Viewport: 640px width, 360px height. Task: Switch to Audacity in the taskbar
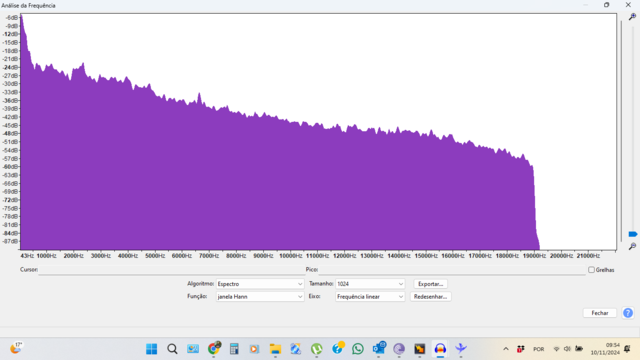440,349
